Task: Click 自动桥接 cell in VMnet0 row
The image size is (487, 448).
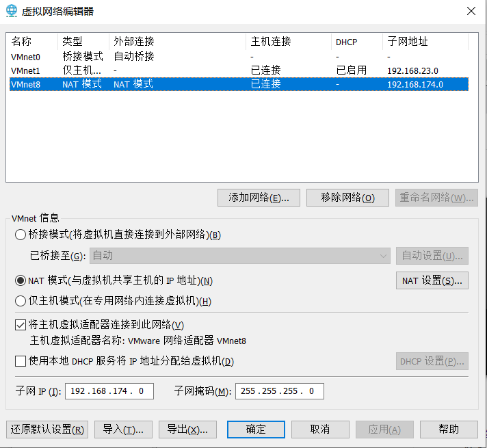Action: (134, 57)
